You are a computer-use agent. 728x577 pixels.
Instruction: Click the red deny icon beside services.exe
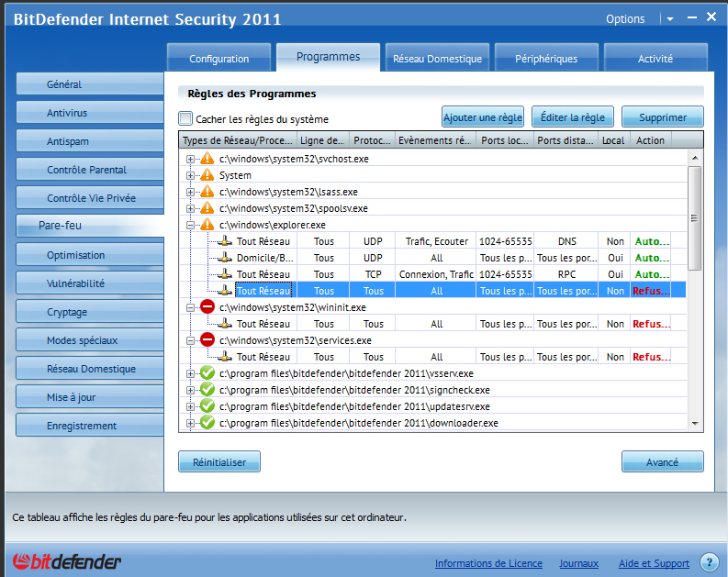click(x=207, y=340)
